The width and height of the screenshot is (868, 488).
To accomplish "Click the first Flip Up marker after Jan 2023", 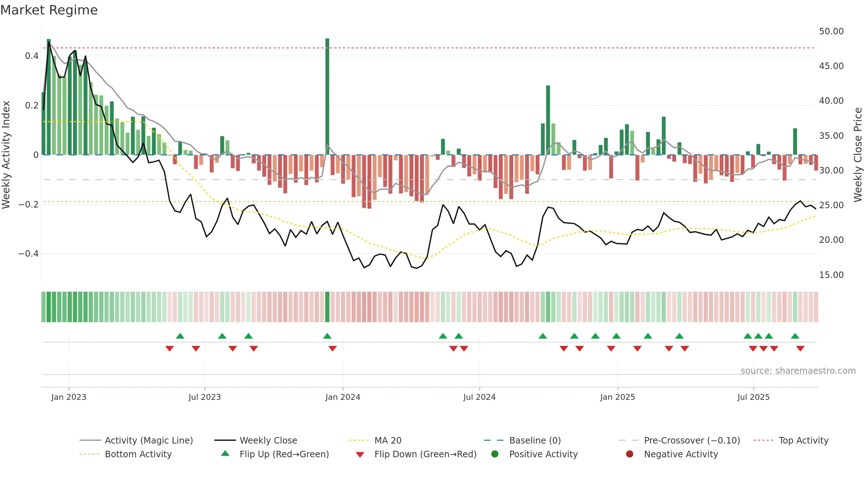I will (x=180, y=336).
